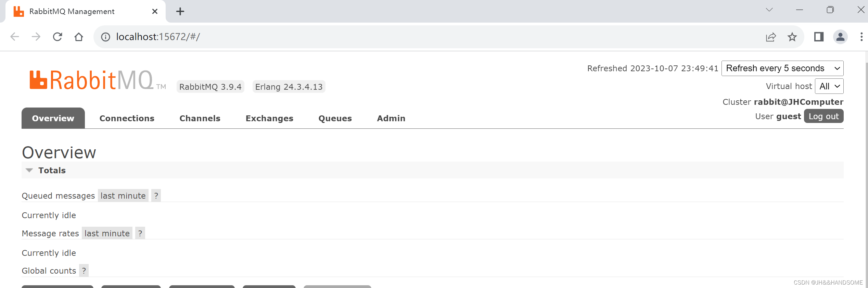
Task: Close the RabbitMQ Management tab
Action: [x=155, y=11]
